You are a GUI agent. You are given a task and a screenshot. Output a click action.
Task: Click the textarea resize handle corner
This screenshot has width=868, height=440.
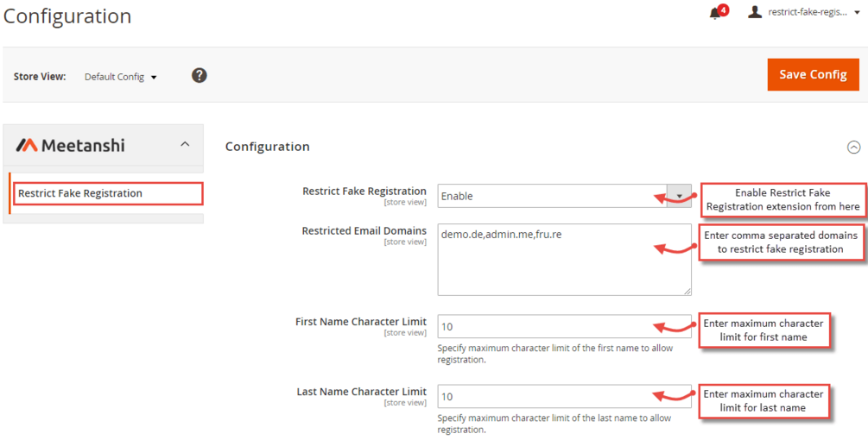[x=687, y=292]
